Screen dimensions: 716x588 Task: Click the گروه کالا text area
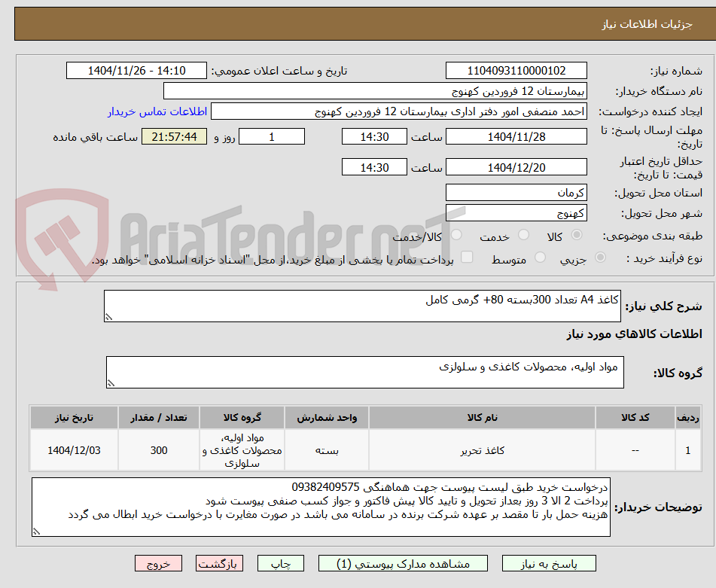(x=365, y=372)
